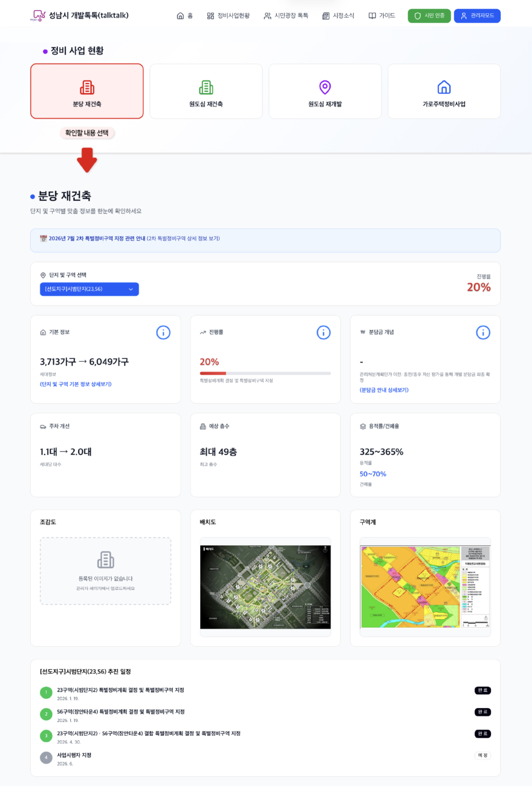Select the 가로주택정비사업 card
The width and height of the screenshot is (532, 786).
(x=444, y=91)
